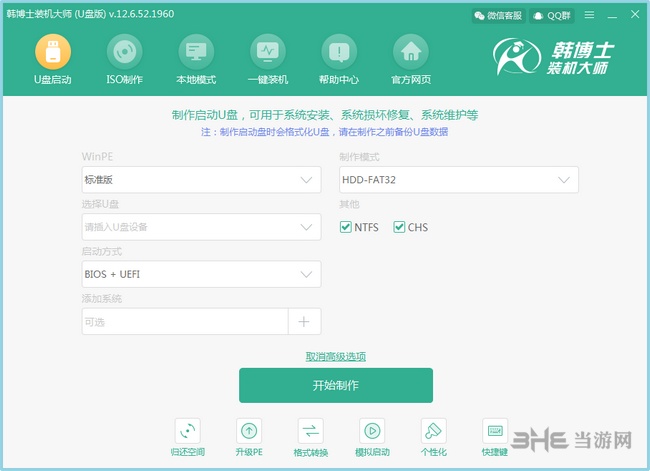Toggle the CHS checkbox
Screen dimensions: 650x471
tap(399, 227)
